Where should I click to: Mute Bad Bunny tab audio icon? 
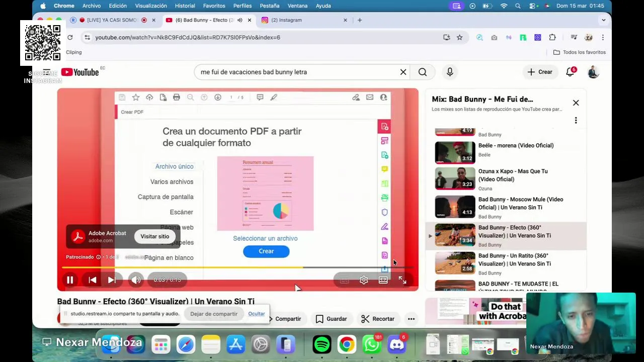click(x=240, y=20)
